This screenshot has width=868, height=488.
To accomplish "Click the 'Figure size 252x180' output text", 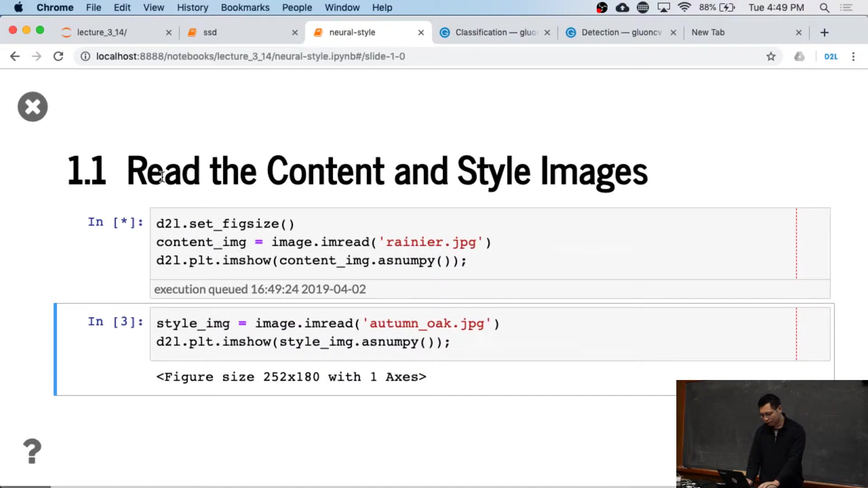I will point(291,377).
